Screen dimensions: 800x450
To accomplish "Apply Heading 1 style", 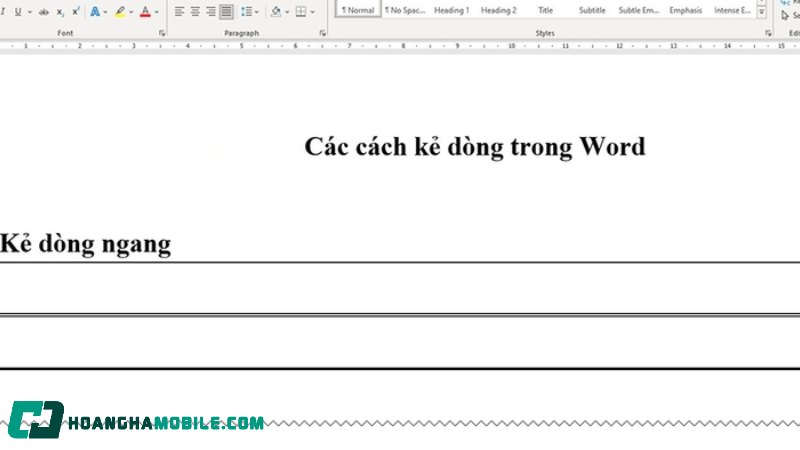I will (x=452, y=9).
